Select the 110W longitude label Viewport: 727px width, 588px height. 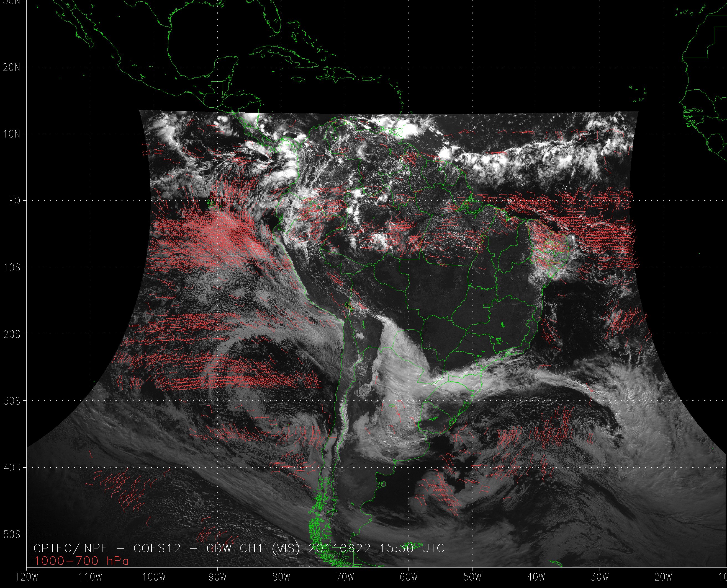[91, 577]
